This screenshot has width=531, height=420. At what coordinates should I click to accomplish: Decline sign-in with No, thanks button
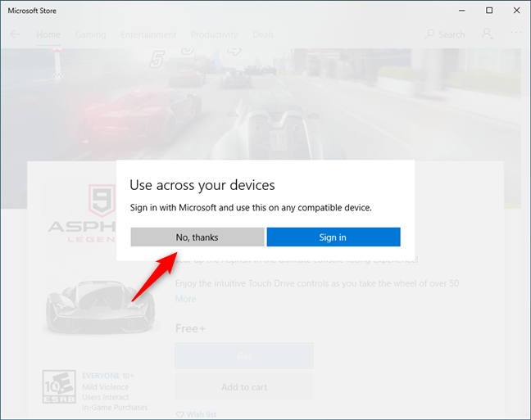pyautogui.click(x=197, y=237)
